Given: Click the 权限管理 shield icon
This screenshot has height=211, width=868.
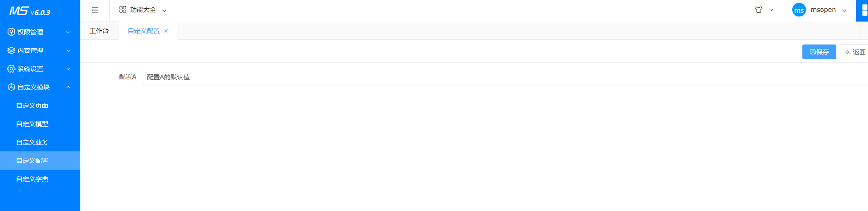Looking at the screenshot, I should (11, 32).
